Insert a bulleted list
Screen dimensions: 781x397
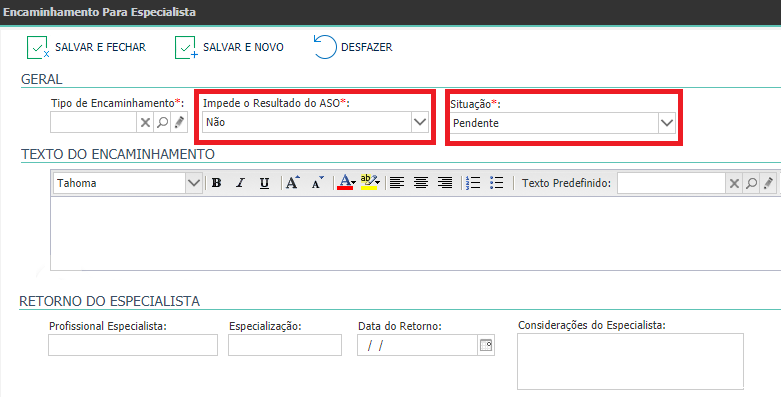point(497,183)
